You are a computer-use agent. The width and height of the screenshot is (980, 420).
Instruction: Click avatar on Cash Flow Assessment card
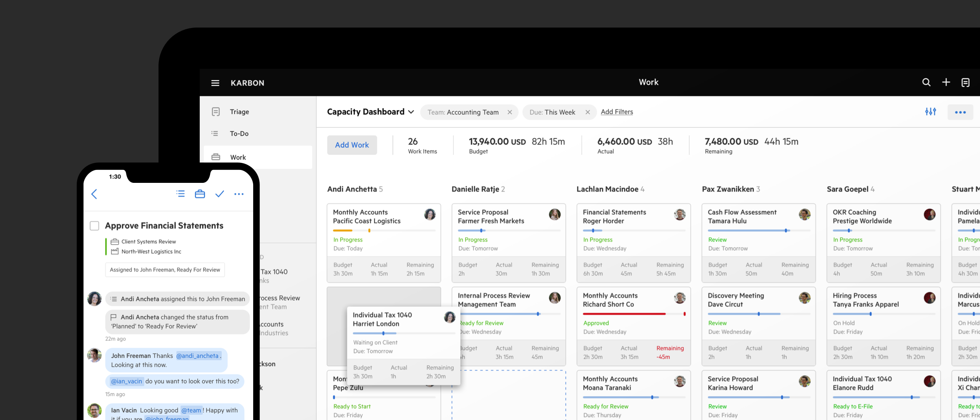(x=804, y=215)
